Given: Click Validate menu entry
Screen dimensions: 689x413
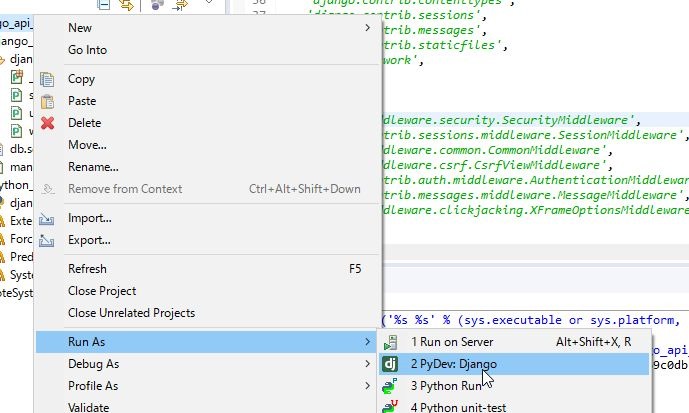Looking at the screenshot, I should click(88, 407).
